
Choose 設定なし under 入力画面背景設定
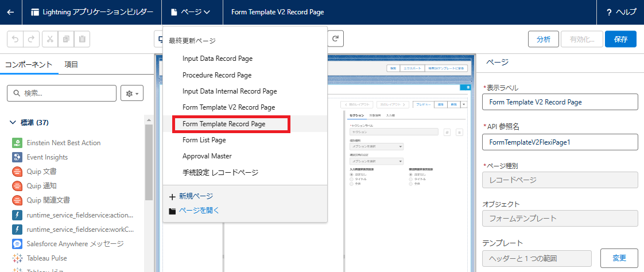[x=351, y=174]
